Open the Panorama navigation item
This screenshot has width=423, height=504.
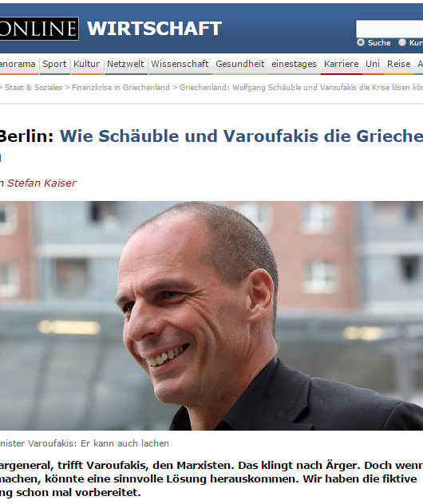click(x=18, y=64)
